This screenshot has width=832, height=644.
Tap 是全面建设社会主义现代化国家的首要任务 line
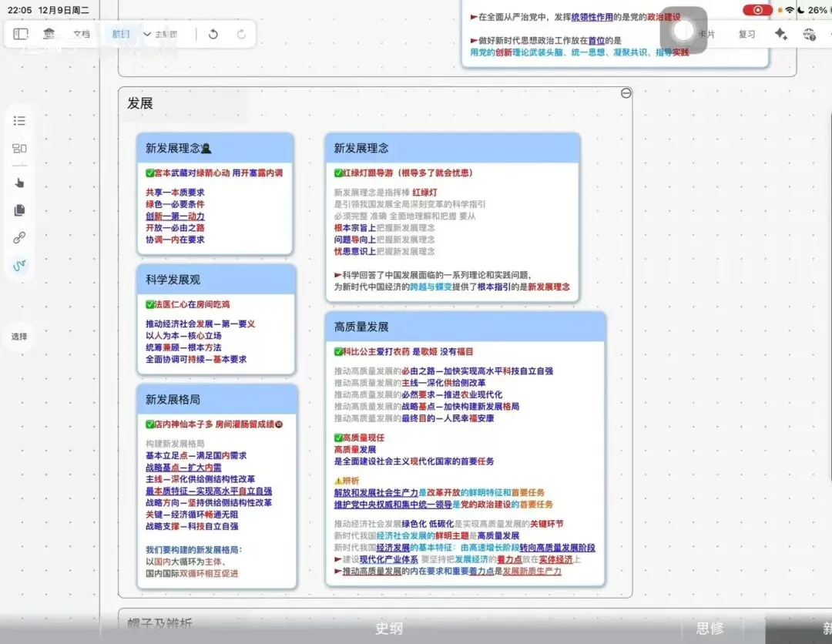pyautogui.click(x=414, y=461)
